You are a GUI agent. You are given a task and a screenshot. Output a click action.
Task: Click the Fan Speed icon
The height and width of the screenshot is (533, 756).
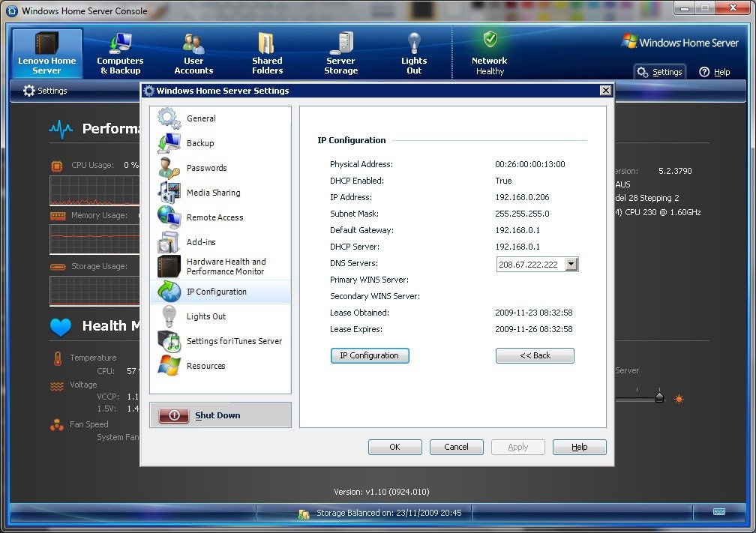pos(57,425)
